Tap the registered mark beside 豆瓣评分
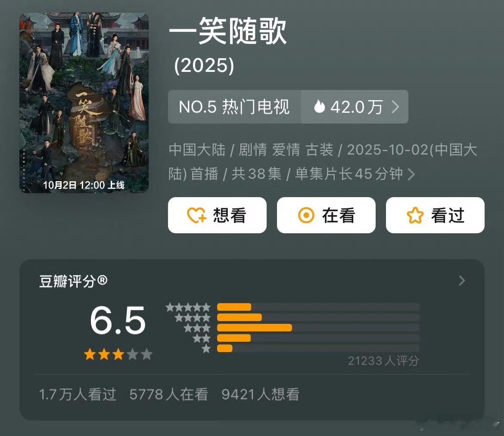The width and height of the screenshot is (504, 436). pyautogui.click(x=102, y=280)
